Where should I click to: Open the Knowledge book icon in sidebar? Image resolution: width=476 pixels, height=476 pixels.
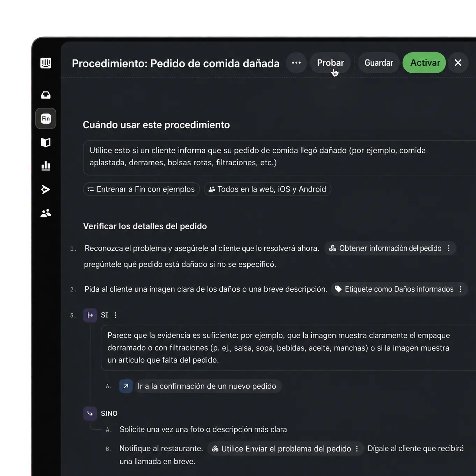[x=46, y=142]
